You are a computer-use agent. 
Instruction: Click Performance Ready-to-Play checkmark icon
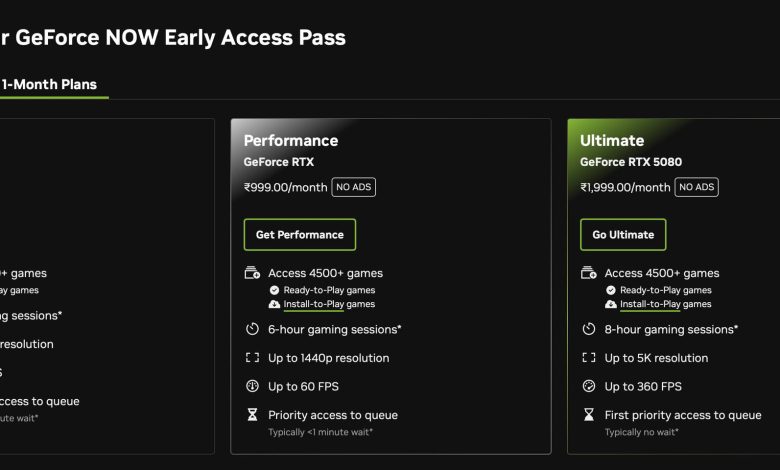[274, 290]
